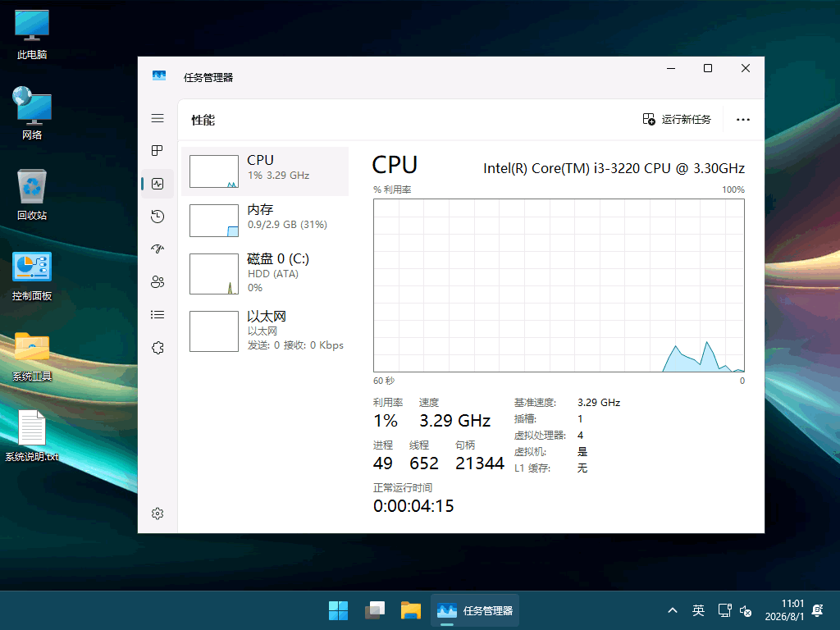Select the 以太网 network entry

pyautogui.click(x=265, y=331)
